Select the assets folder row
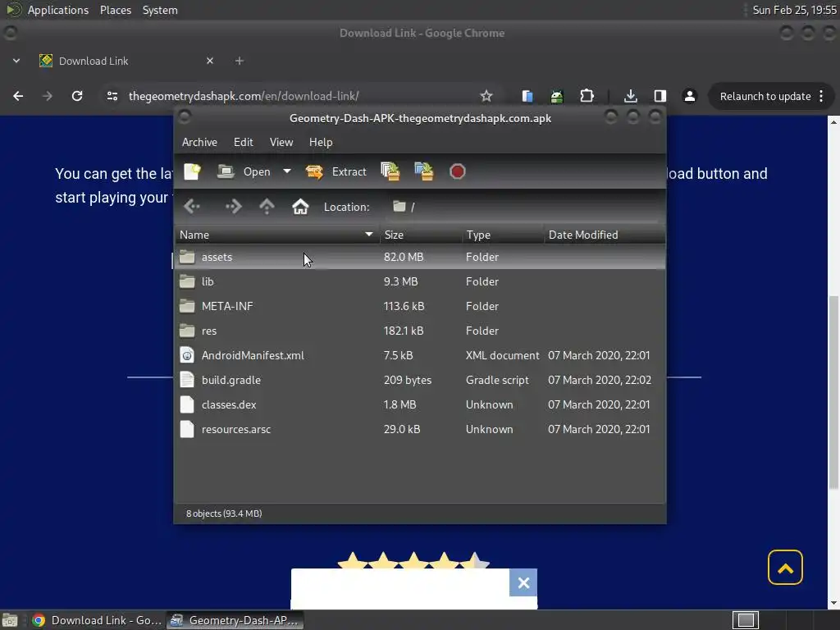The height and width of the screenshot is (630, 840). click(x=420, y=257)
